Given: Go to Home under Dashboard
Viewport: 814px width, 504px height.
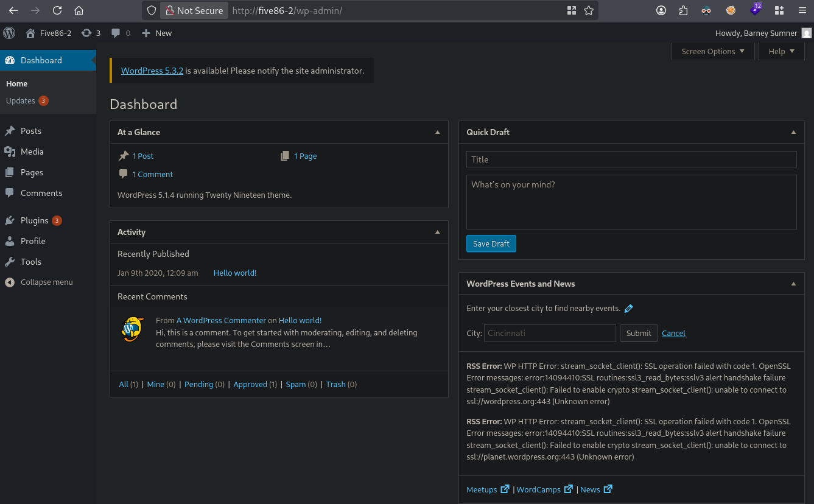Looking at the screenshot, I should pos(17,83).
